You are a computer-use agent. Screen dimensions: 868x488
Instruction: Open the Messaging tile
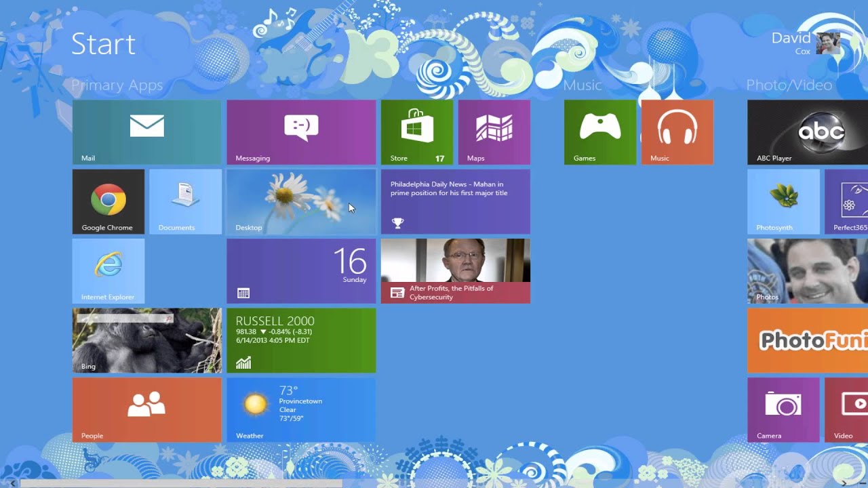click(x=301, y=132)
